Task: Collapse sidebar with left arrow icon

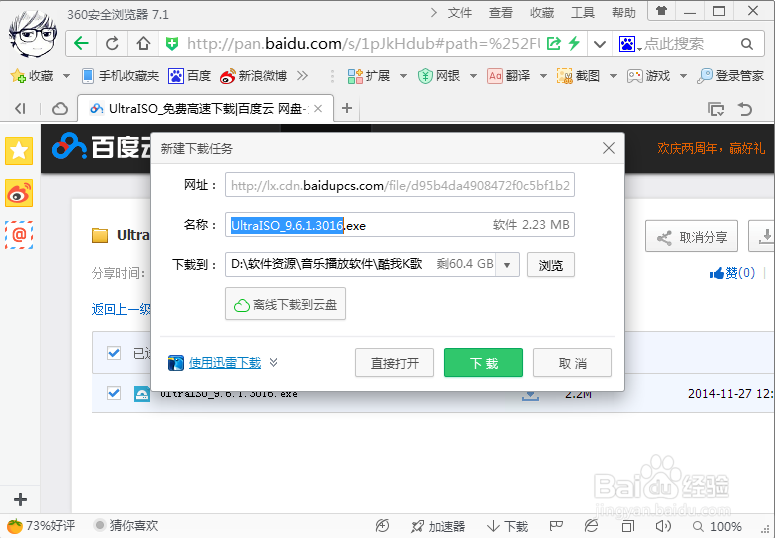Action: (20, 108)
